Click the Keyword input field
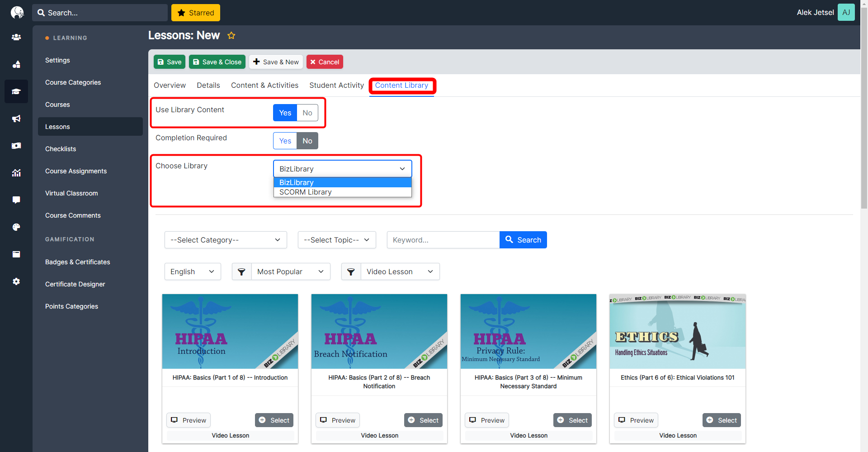868x452 pixels. 443,240
